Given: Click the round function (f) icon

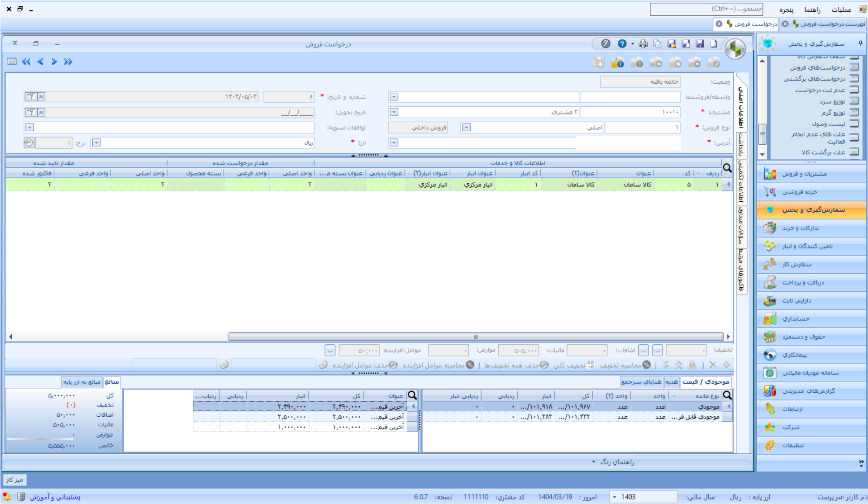Looking at the screenshot, I should pyautogui.click(x=606, y=44).
